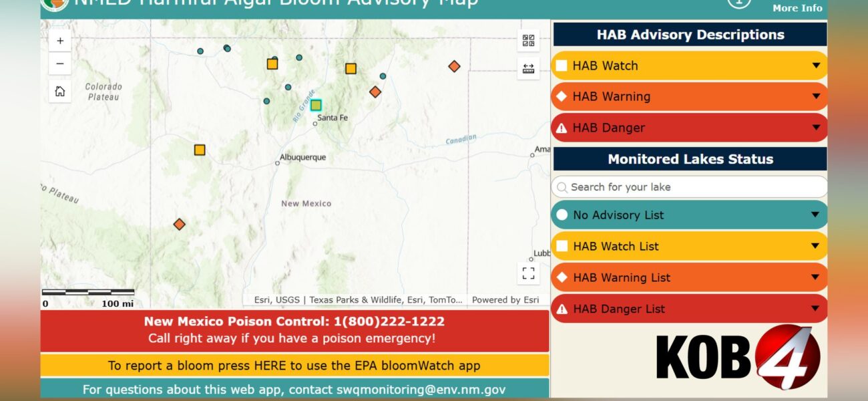Zoom in on the map with plus button

[x=60, y=41]
